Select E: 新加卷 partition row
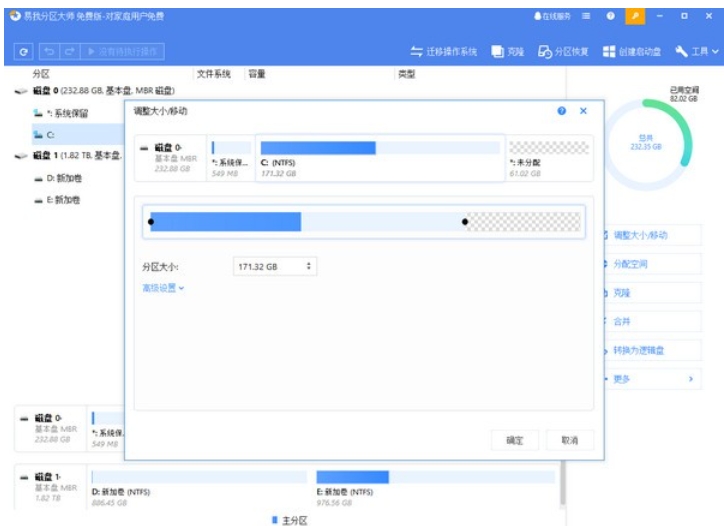This screenshot has width=724, height=526. tap(58, 200)
